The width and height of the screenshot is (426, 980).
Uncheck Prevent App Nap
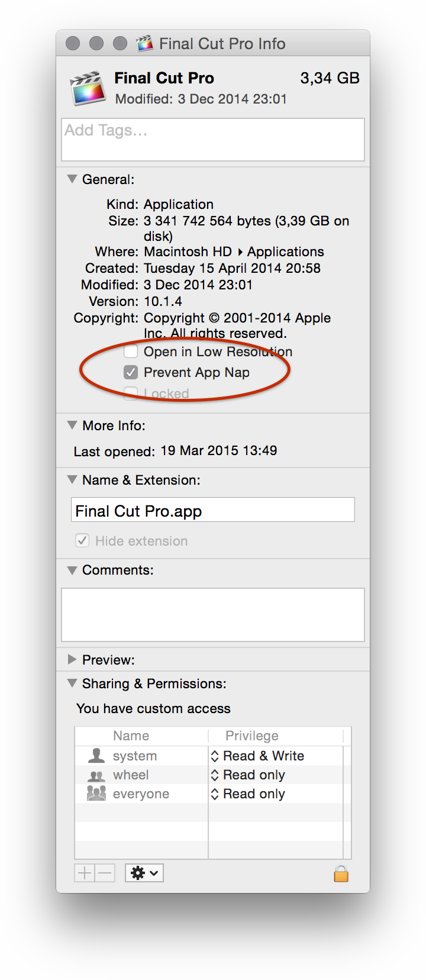click(x=131, y=372)
